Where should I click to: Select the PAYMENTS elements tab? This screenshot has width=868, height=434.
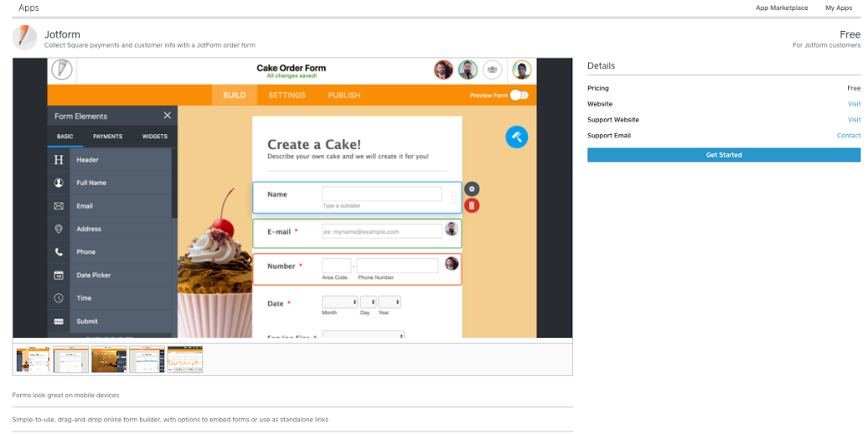click(x=107, y=137)
